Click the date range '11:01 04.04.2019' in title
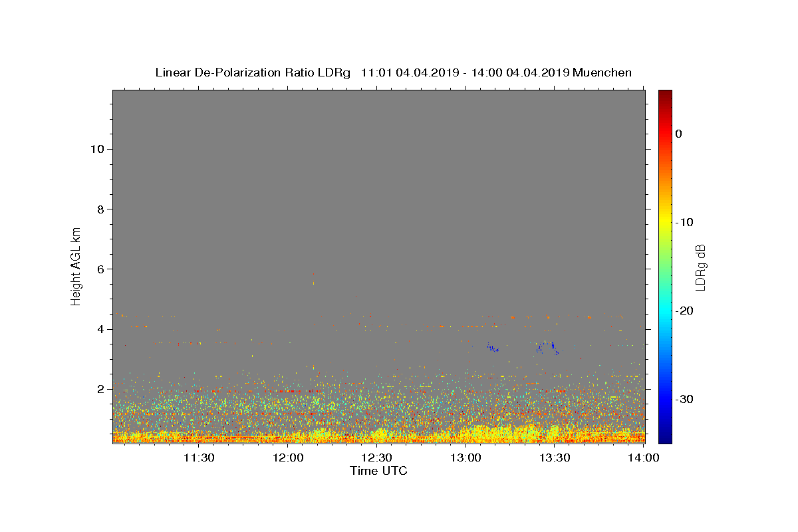 coord(410,72)
